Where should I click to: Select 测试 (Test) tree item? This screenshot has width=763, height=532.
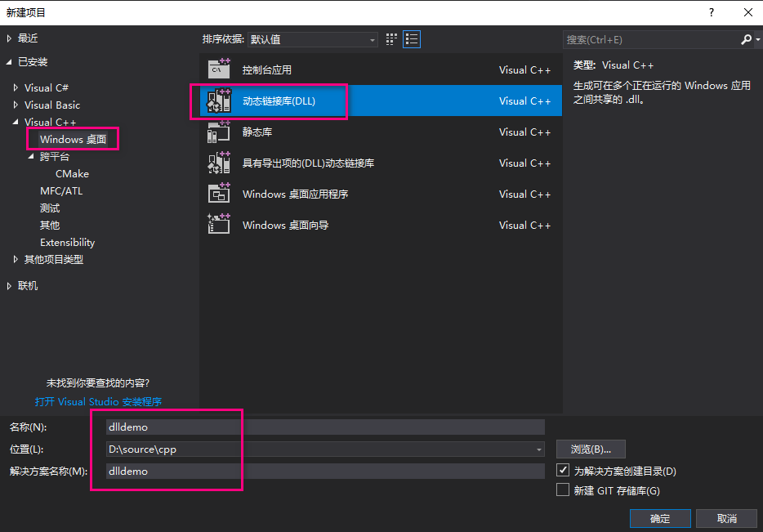tap(50, 208)
